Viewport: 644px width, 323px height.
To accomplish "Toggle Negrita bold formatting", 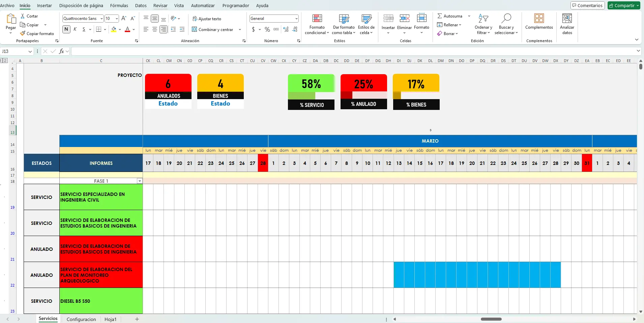I will 66,29.
